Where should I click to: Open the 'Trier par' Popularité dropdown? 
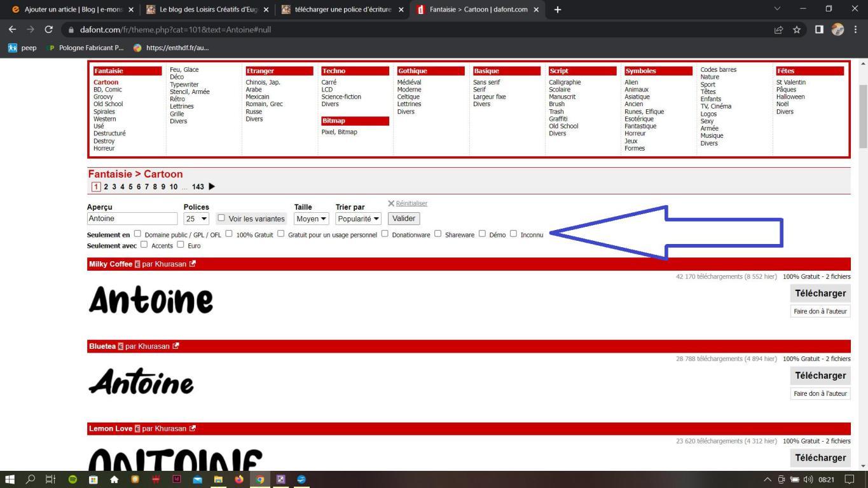[x=358, y=219]
